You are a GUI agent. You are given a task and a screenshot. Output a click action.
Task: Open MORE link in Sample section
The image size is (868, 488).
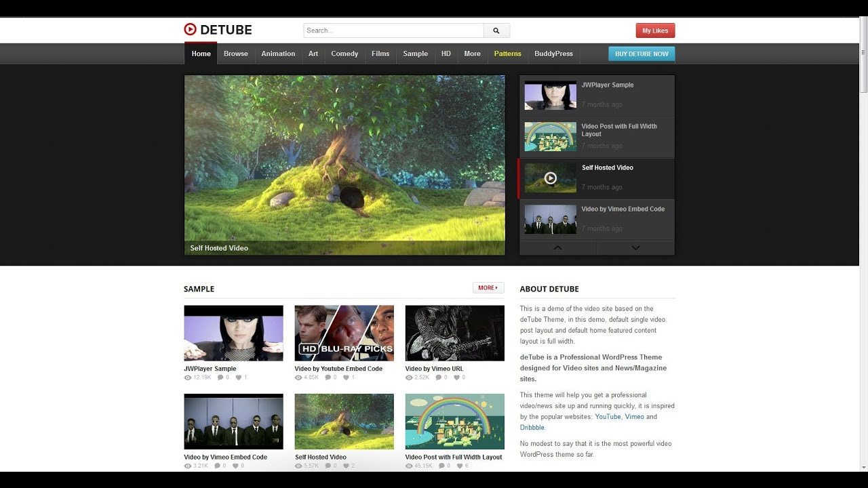(488, 288)
